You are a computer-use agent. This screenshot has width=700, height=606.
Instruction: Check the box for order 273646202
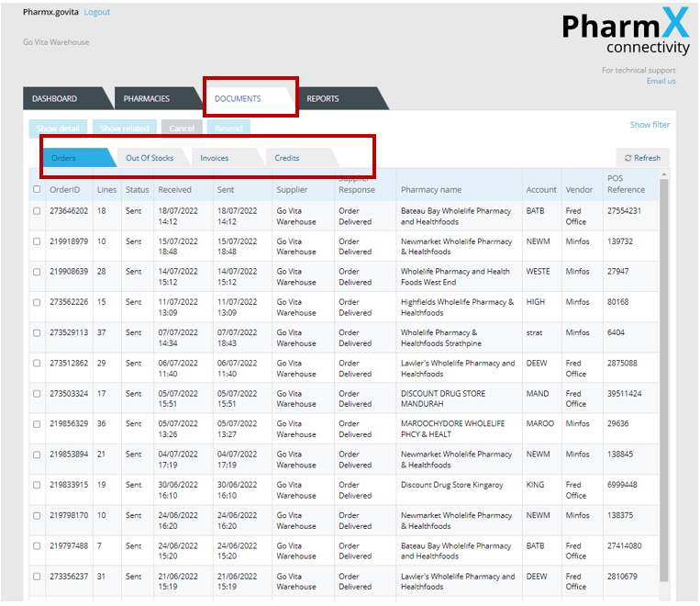coord(37,211)
